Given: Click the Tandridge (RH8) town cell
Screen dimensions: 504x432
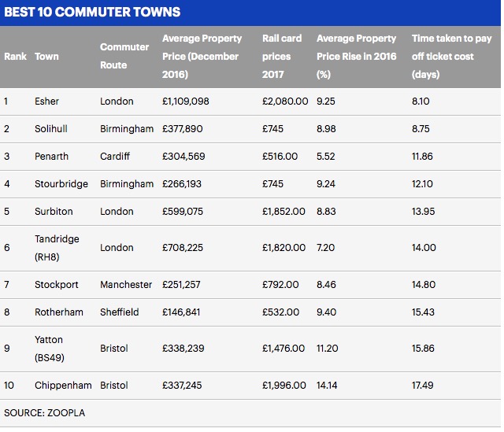Looking at the screenshot, I should [57, 248].
